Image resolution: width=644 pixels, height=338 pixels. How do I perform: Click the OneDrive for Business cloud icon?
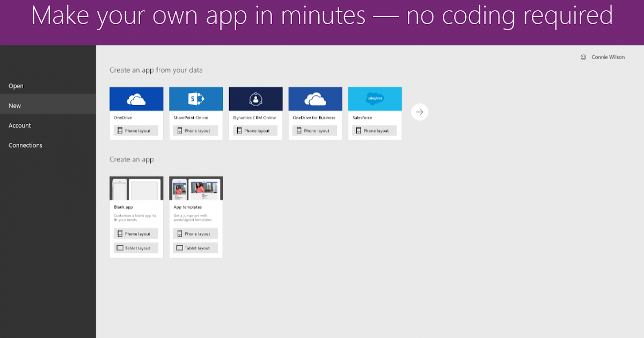point(315,98)
